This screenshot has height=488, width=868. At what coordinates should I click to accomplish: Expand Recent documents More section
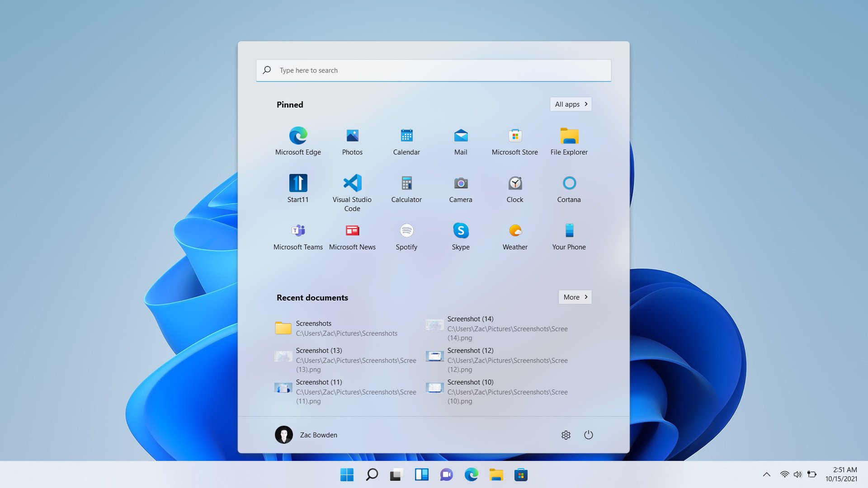(574, 297)
